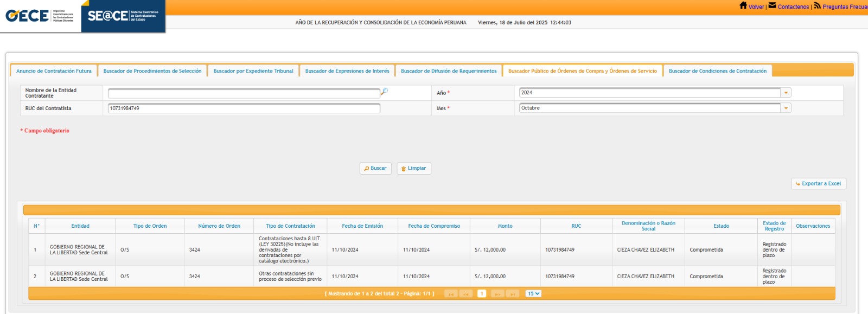Expand the Mes dropdown showing Octubre
Screen dimensions: 868x314
[786, 108]
